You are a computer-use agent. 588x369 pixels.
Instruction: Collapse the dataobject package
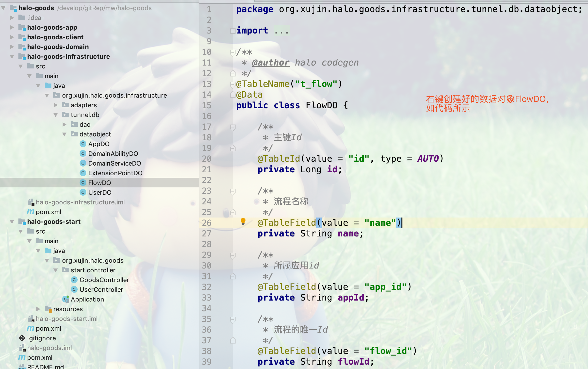64,134
